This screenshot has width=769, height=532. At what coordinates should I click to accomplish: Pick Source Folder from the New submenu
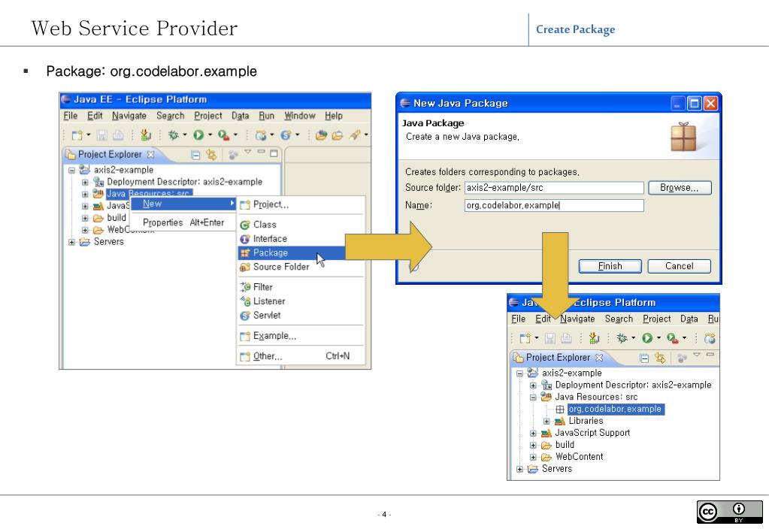(x=280, y=267)
